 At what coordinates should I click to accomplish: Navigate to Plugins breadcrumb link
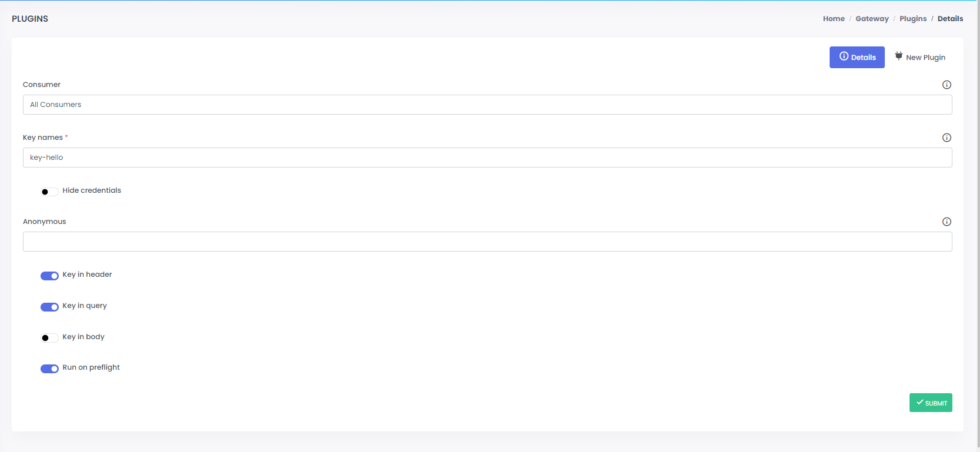click(x=913, y=19)
